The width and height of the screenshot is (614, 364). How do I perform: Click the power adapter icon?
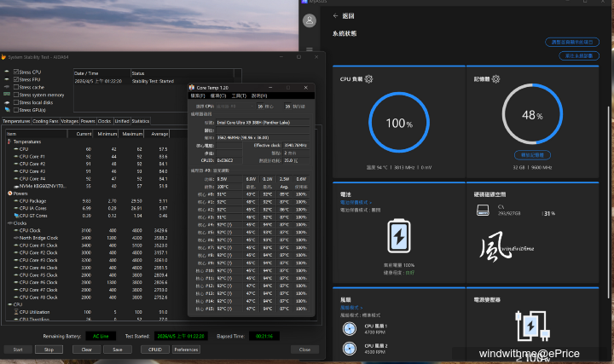pos(532,326)
